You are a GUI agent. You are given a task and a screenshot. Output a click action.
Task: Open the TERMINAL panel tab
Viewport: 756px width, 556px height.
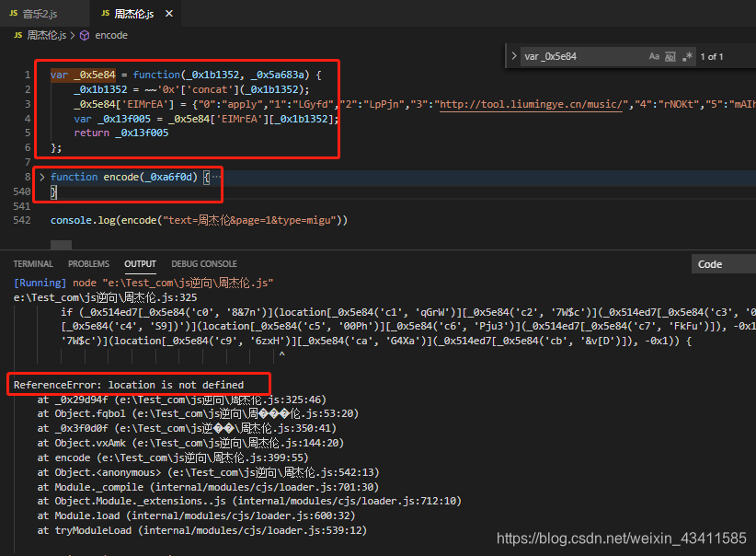33,264
